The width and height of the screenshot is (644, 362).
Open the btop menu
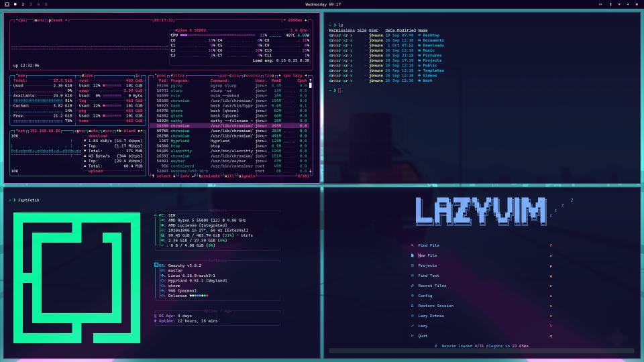pos(40,20)
